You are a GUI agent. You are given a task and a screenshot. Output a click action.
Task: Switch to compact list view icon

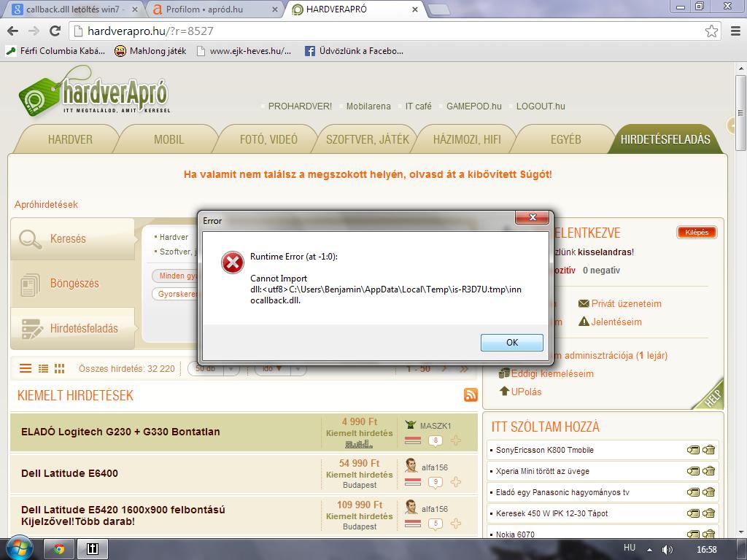pyautogui.click(x=43, y=368)
